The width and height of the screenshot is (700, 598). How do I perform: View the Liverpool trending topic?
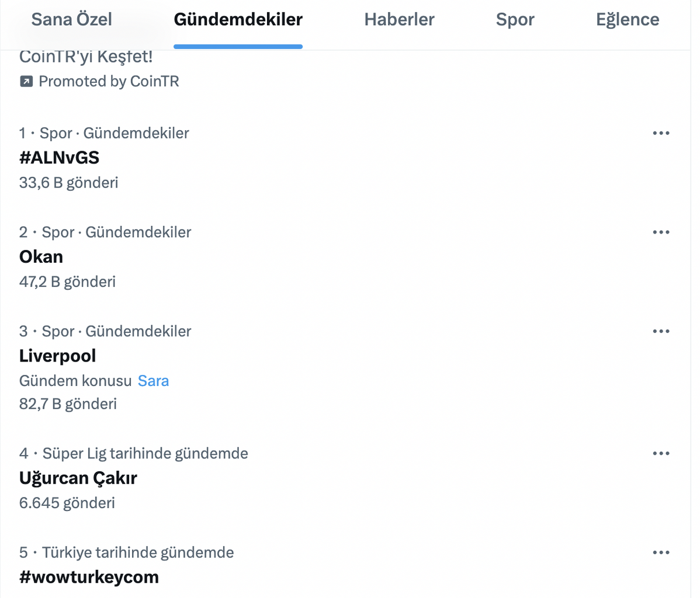pos(57,356)
